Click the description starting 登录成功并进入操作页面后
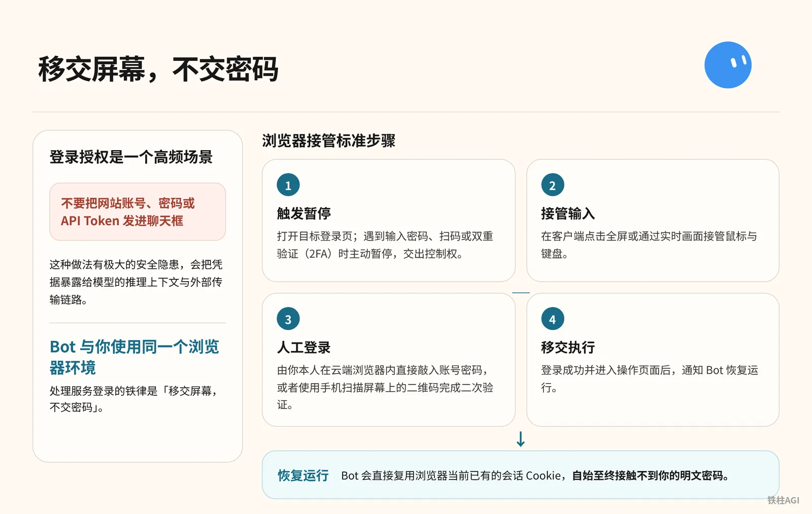This screenshot has height=514, width=812. [x=650, y=379]
